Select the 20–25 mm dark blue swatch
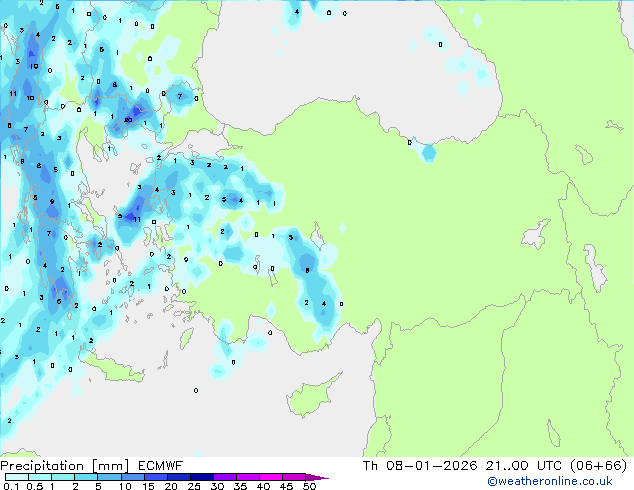Screen dimensions: 634x490 (178, 477)
